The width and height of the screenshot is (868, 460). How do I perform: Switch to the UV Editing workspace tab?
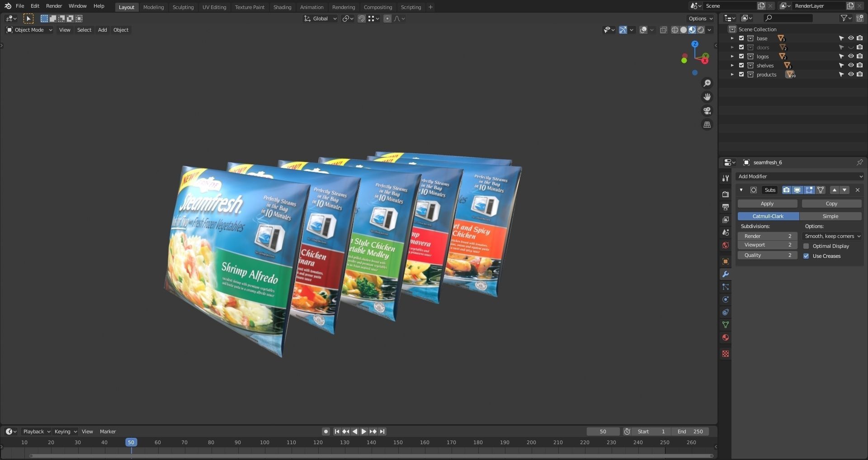214,7
